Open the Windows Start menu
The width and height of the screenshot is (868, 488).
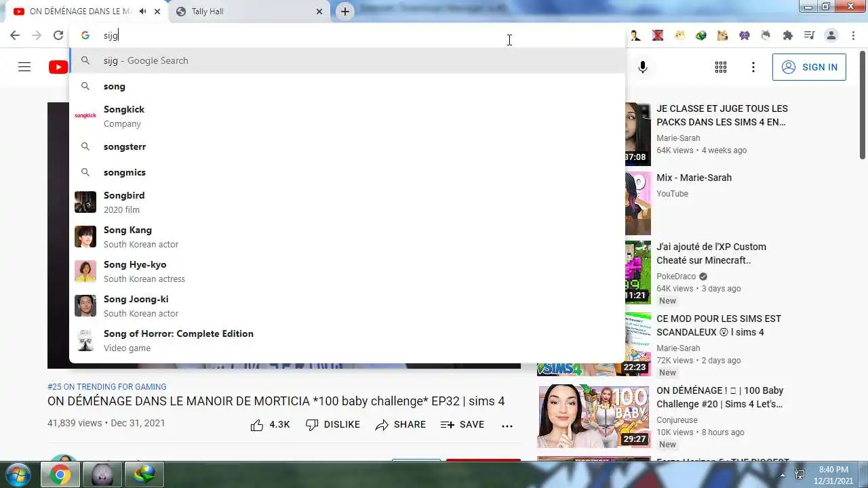point(18,474)
